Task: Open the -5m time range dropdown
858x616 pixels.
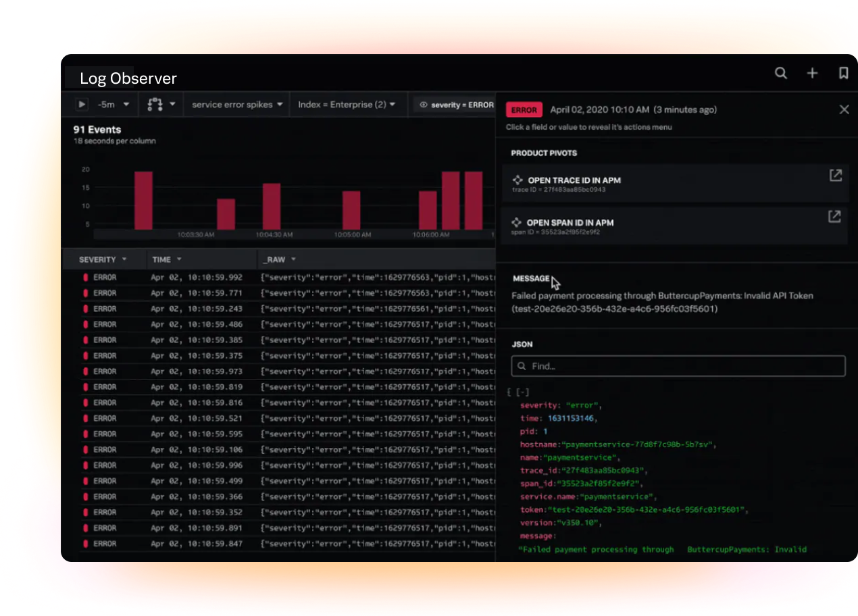Action: tap(113, 105)
